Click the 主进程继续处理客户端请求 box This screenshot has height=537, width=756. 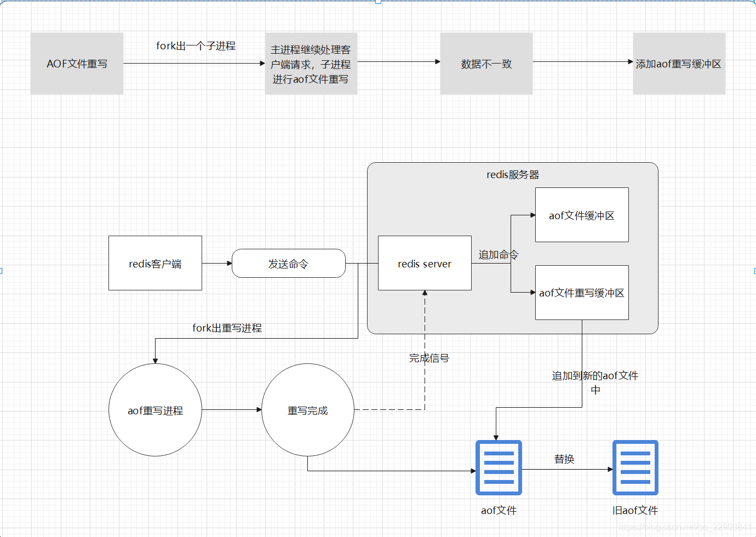pyautogui.click(x=311, y=64)
